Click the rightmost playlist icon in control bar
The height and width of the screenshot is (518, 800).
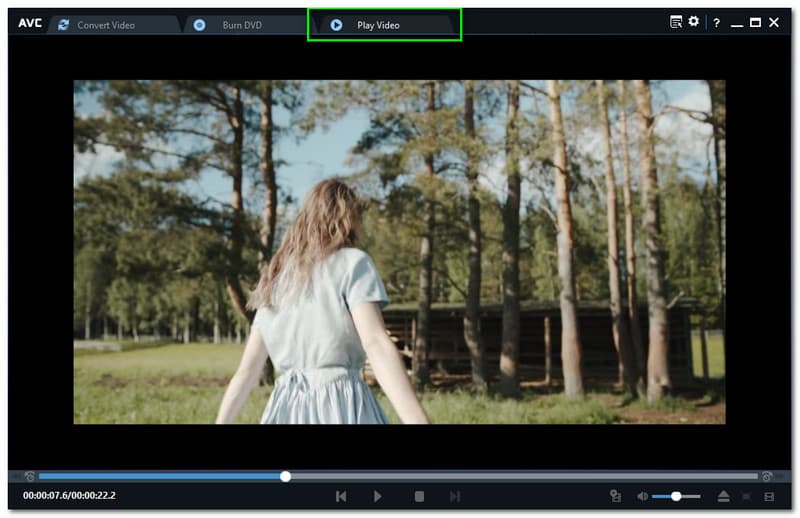point(769,496)
